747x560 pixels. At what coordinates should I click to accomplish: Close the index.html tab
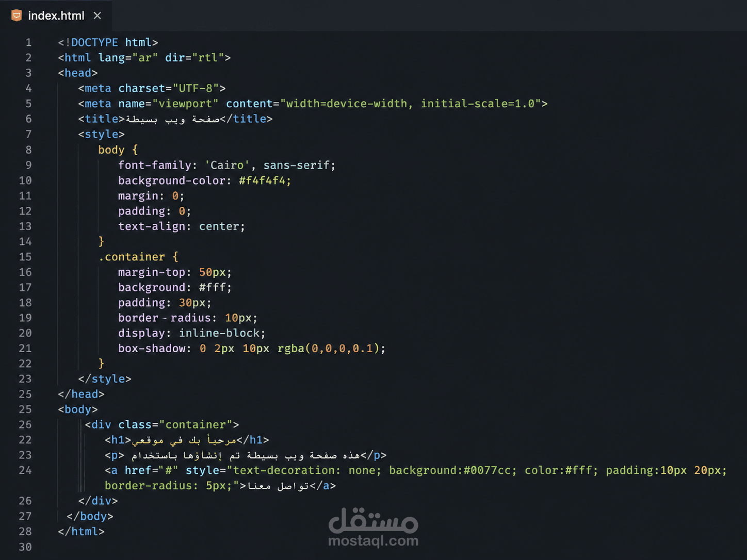[97, 15]
